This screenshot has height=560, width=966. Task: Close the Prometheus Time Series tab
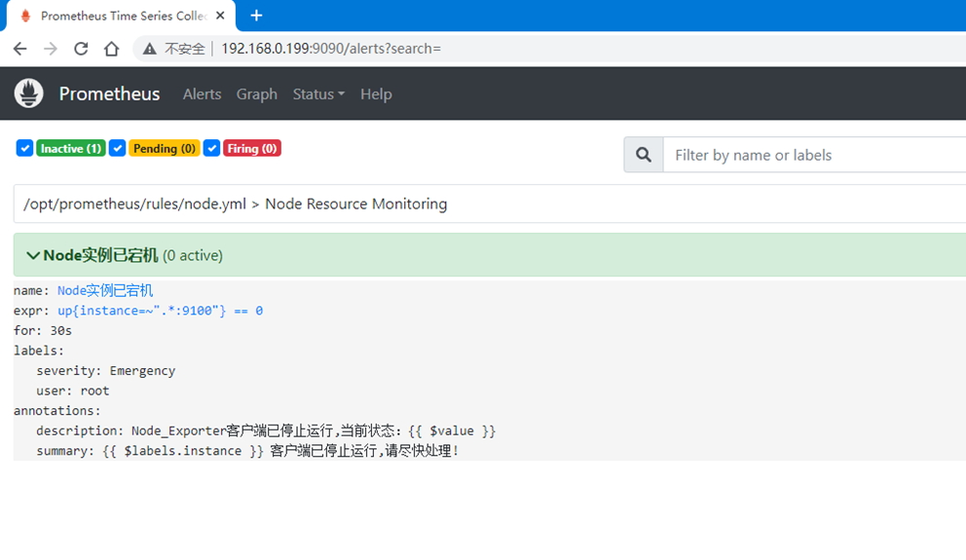click(220, 16)
